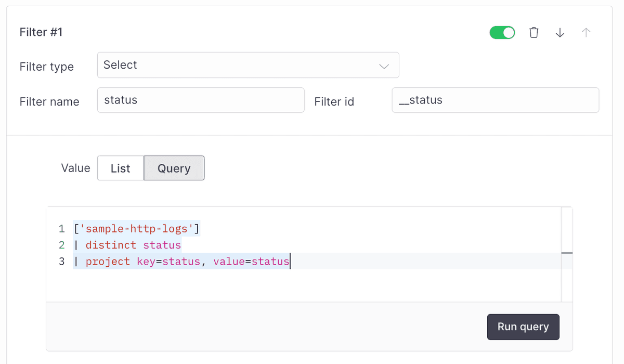The height and width of the screenshot is (364, 624).
Task: Click the grayed-out upward arrow icon
Action: (x=586, y=32)
